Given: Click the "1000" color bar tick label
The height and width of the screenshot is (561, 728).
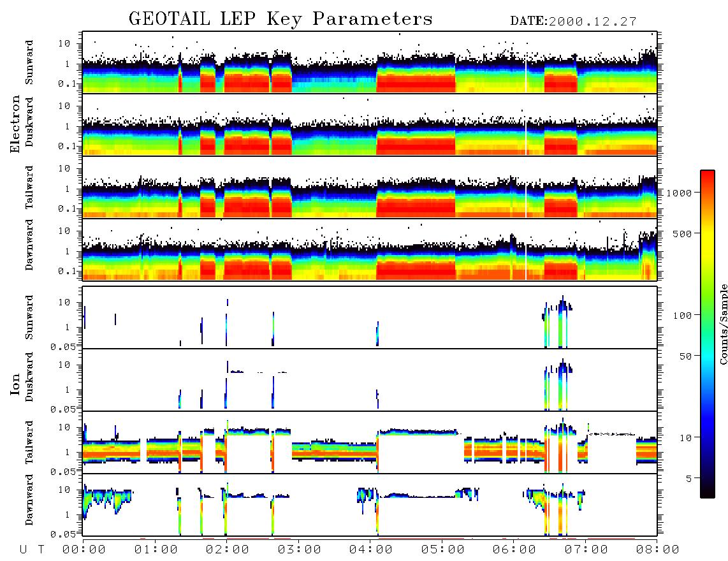Looking at the screenshot, I should 679,193.
